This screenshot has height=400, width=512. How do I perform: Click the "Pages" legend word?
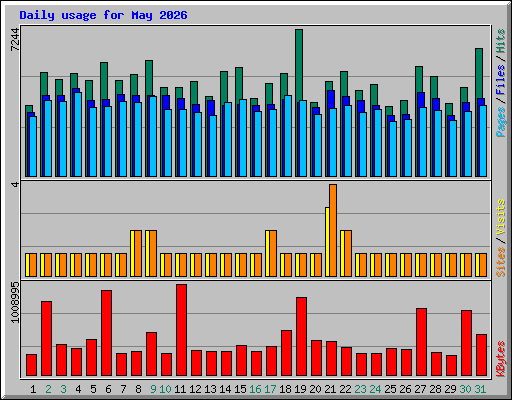pos(501,122)
